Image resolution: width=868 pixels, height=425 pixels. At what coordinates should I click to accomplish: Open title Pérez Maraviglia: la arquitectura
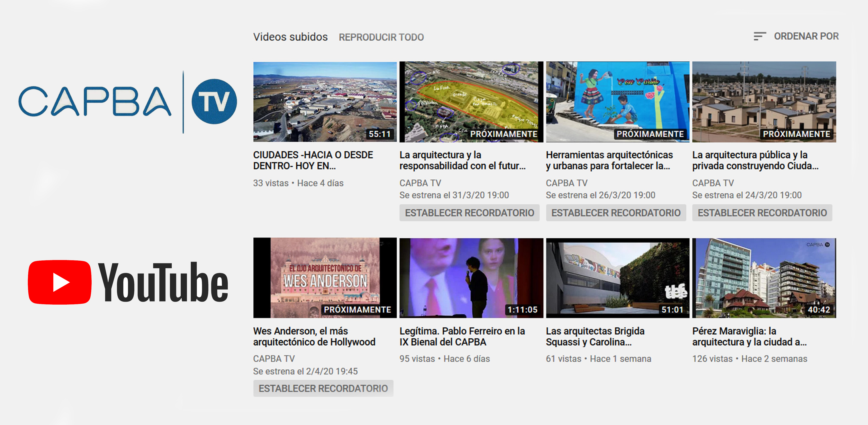click(x=749, y=336)
